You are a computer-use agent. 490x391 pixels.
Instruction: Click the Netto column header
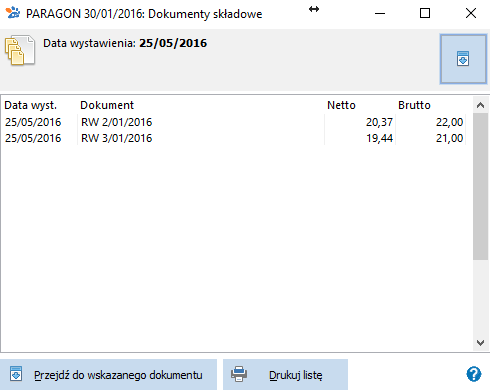click(x=341, y=105)
